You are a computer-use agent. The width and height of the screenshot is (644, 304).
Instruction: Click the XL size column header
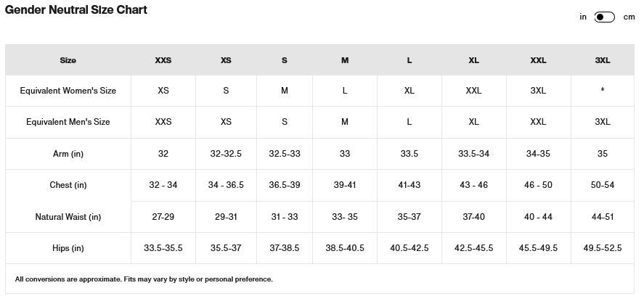(x=473, y=60)
